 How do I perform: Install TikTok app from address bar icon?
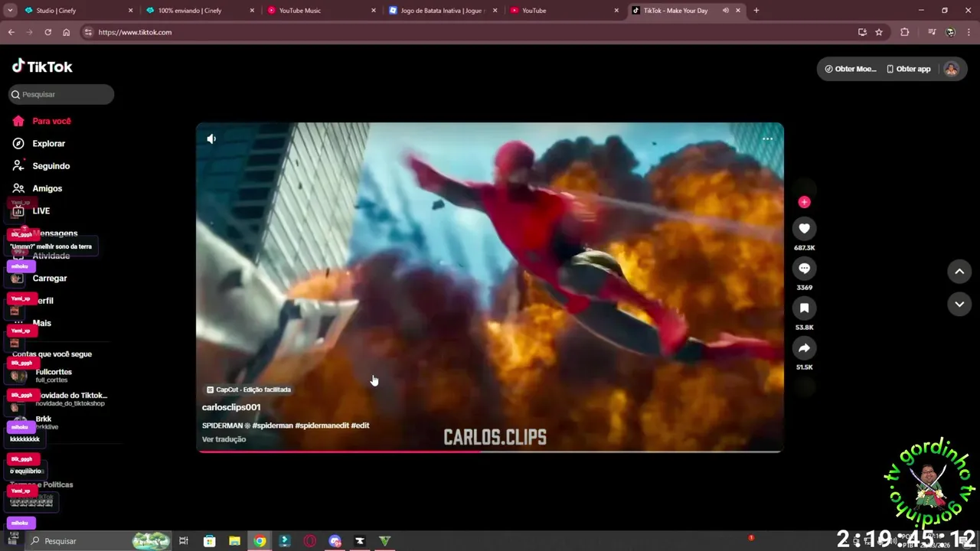862,32
